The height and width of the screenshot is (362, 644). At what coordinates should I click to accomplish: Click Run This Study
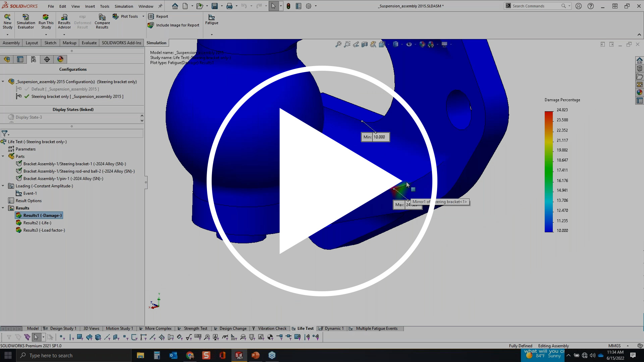46,21
